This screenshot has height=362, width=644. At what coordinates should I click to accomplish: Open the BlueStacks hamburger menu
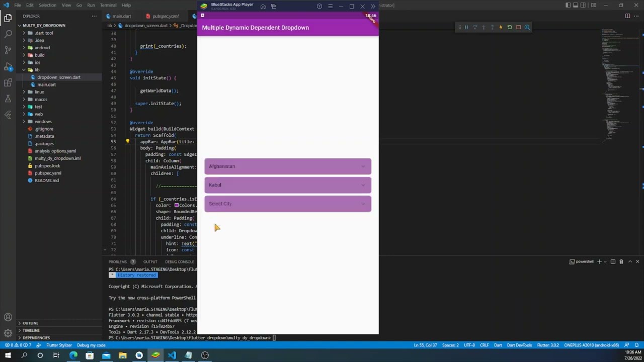point(330,7)
